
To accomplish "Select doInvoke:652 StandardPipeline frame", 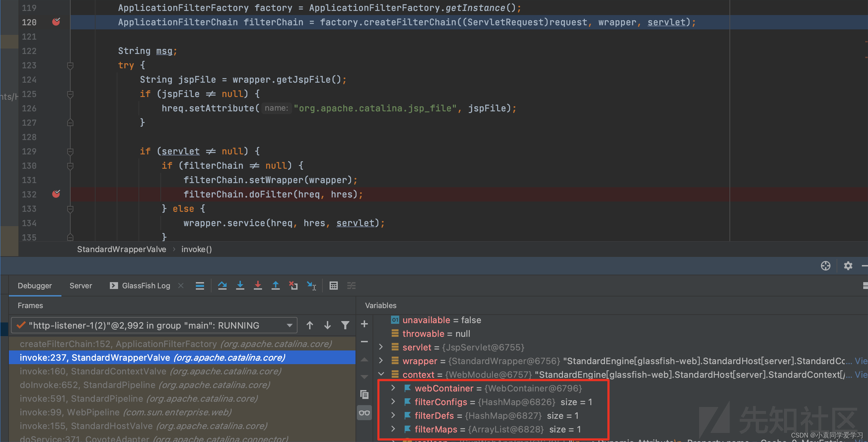I will pyautogui.click(x=182, y=385).
